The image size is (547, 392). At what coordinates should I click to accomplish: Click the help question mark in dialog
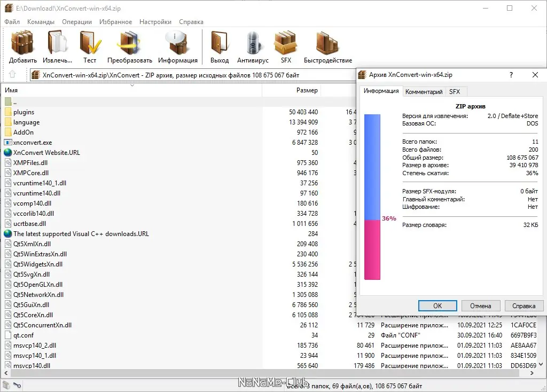tap(511, 75)
